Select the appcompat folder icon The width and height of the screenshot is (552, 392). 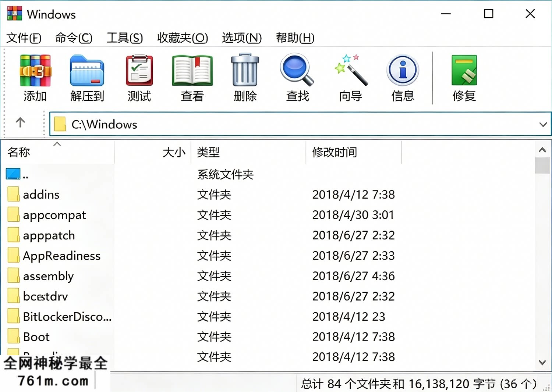(14, 214)
